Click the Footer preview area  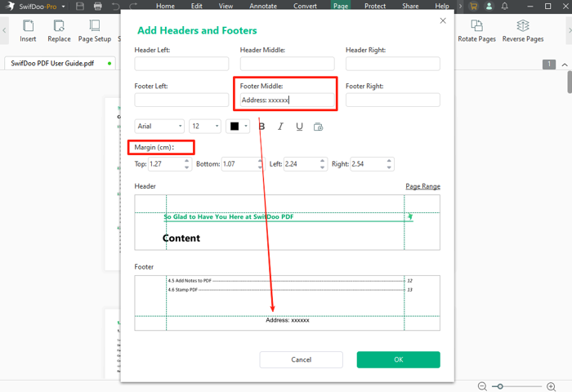[x=287, y=303]
